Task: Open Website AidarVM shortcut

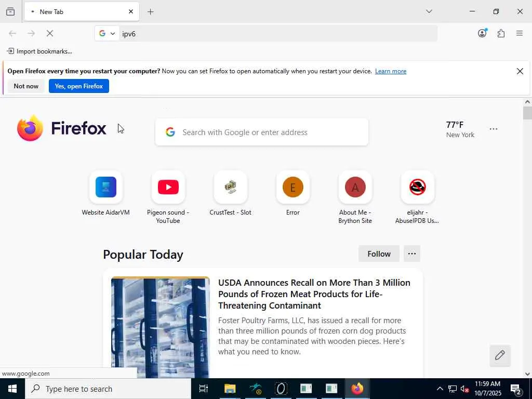Action: click(106, 194)
